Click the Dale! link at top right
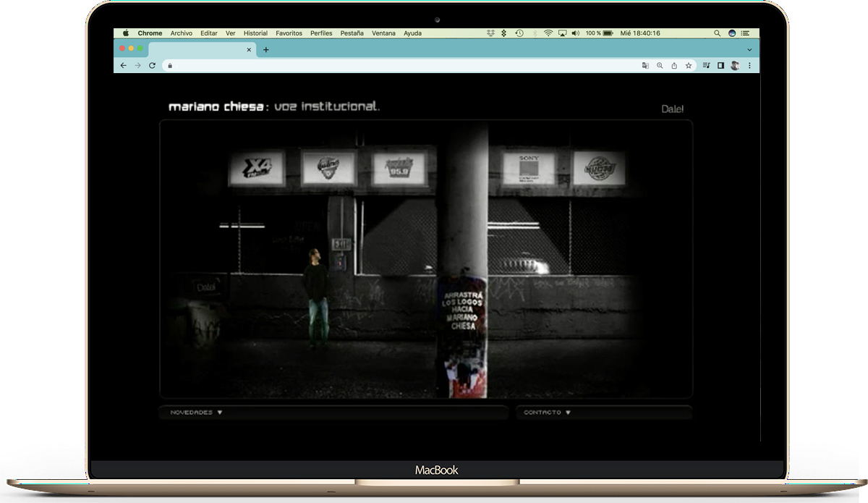This screenshot has height=503, width=868. click(672, 109)
